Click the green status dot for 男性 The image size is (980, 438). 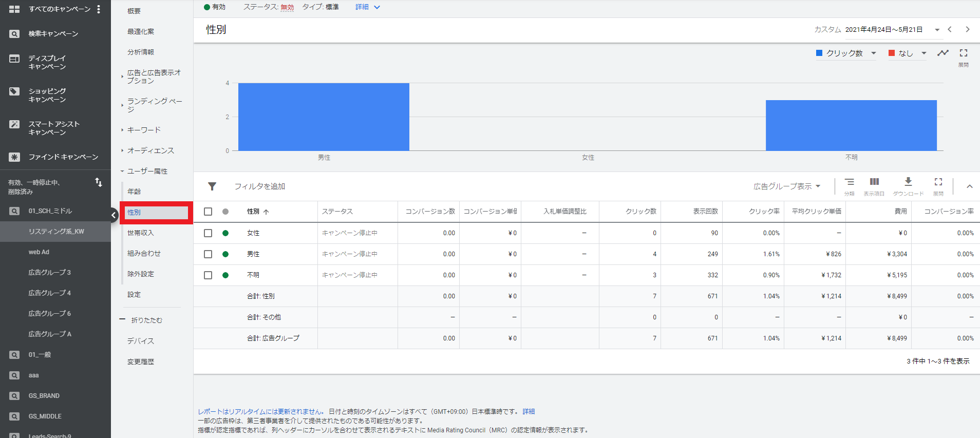pyautogui.click(x=225, y=254)
